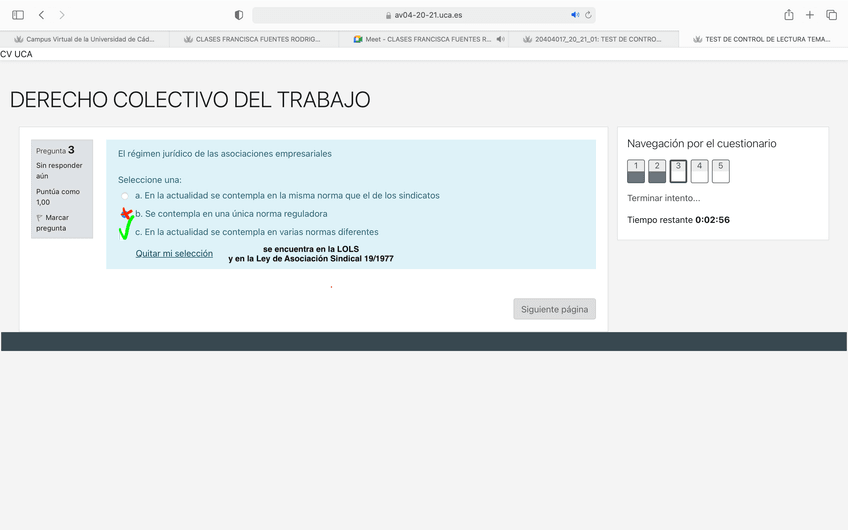The image size is (848, 530).
Task: Click Terminar intento link
Action: 664,198
